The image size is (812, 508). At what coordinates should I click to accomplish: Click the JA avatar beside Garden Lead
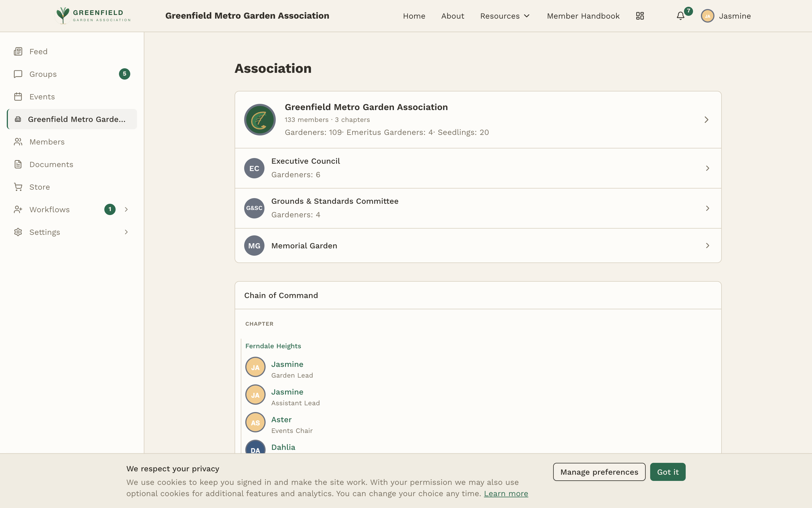255,367
